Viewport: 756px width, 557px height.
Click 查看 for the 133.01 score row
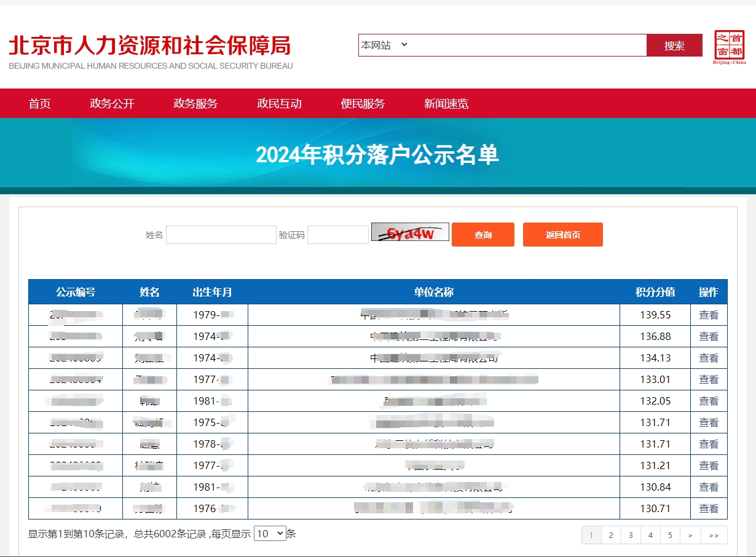[x=709, y=379]
